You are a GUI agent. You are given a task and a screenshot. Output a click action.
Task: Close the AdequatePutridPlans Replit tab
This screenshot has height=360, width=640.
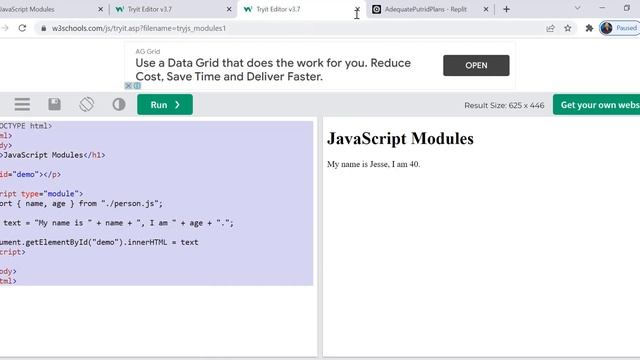tap(486, 9)
